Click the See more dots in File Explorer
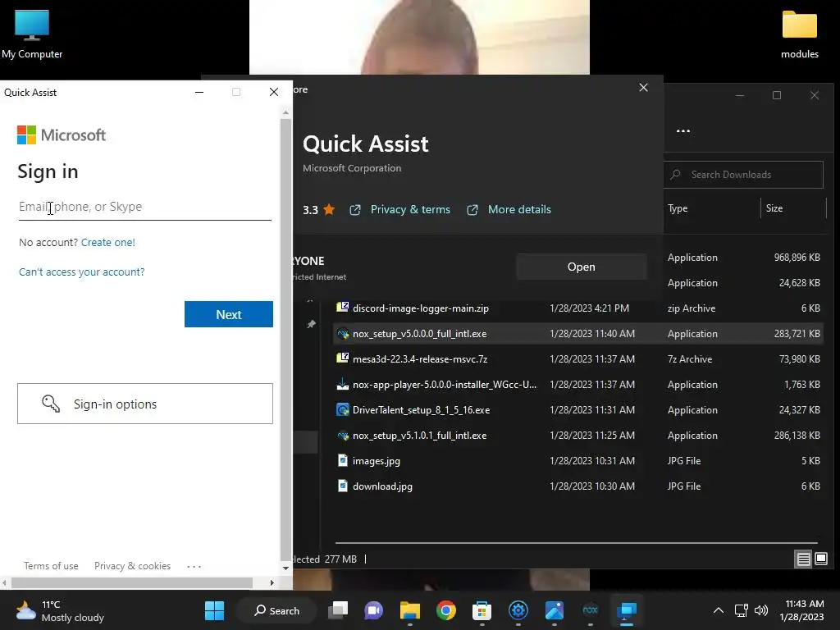Image resolution: width=840 pixels, height=630 pixels. tap(683, 130)
